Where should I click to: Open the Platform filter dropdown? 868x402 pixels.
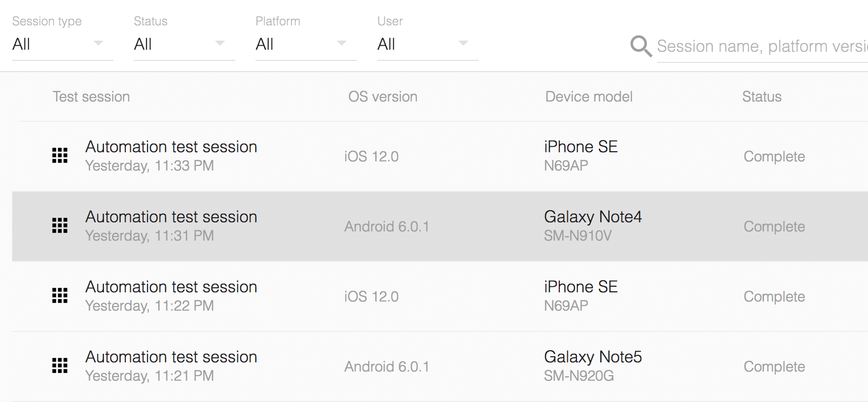306,44
